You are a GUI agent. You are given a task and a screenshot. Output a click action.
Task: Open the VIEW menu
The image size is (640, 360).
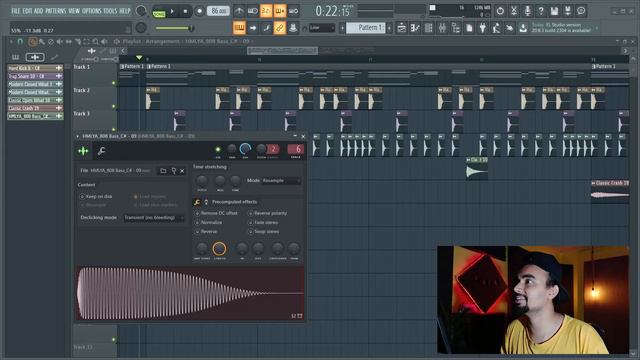pos(74,11)
